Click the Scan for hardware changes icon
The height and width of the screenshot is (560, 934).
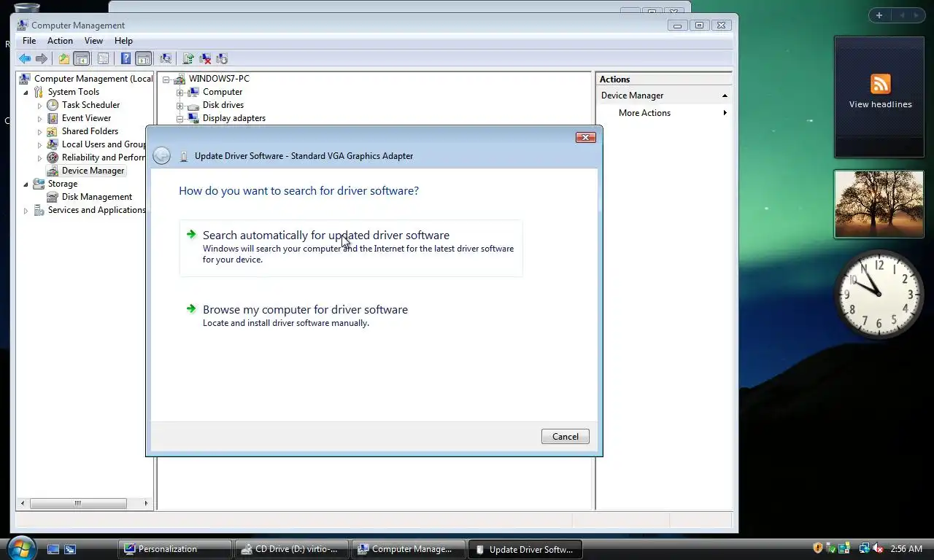coord(166,59)
